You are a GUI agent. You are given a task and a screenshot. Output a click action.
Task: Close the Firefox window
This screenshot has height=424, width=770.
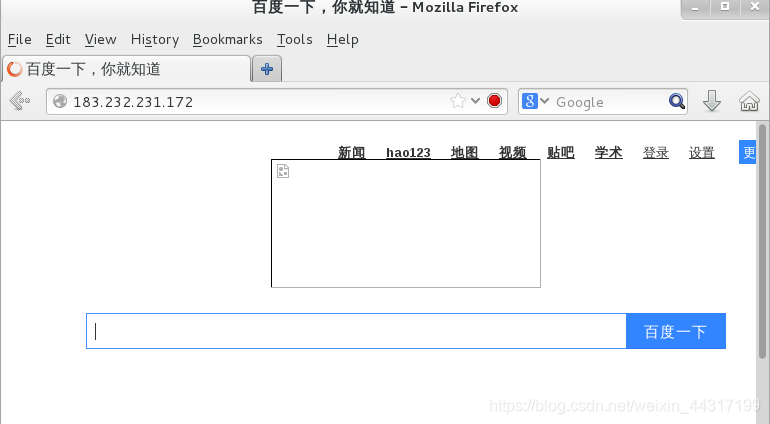755,7
